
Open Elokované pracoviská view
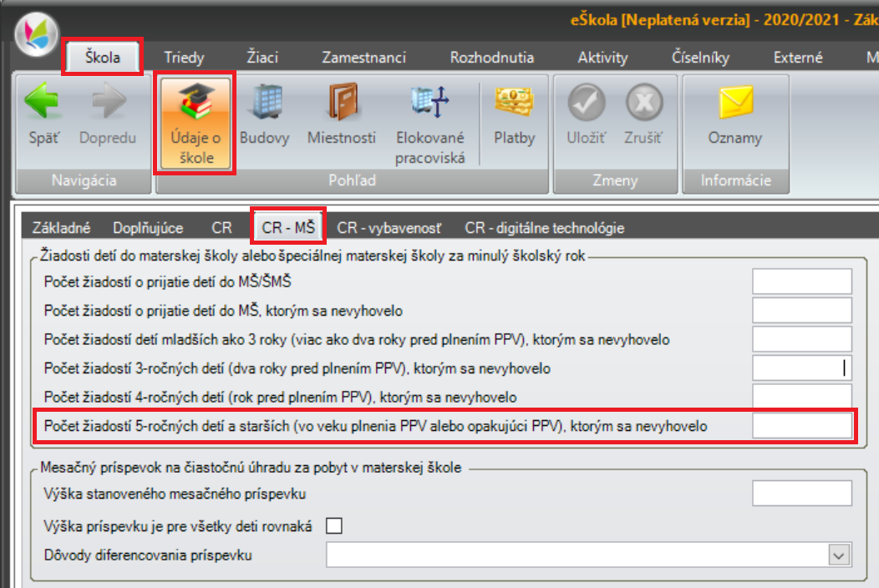pos(430,124)
